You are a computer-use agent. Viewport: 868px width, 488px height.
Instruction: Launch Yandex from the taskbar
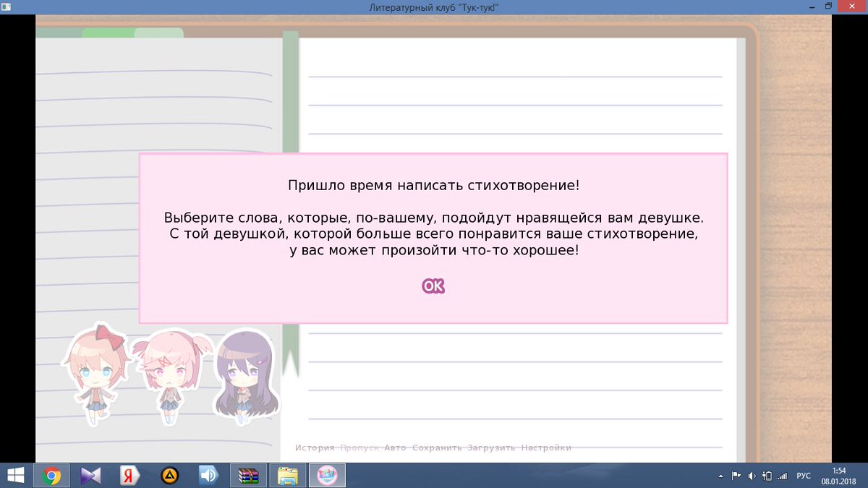pos(129,475)
